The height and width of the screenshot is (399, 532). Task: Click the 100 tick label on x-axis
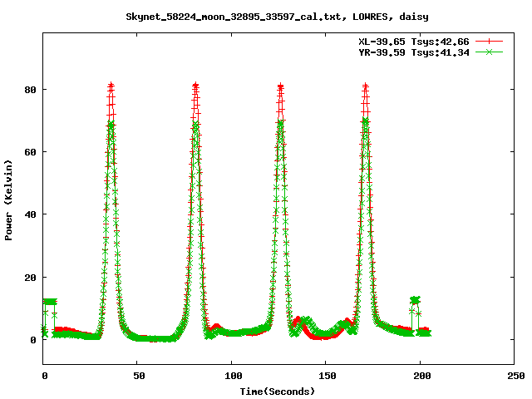[233, 376]
